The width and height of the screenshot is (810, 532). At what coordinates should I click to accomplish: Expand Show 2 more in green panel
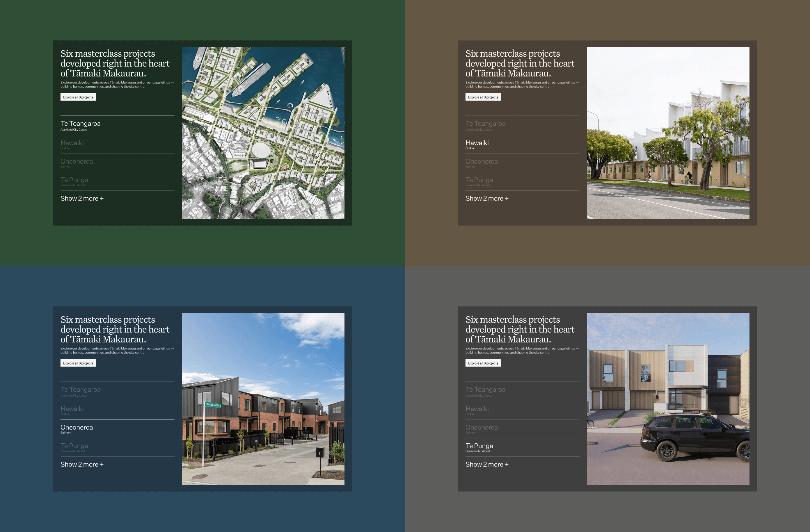click(x=82, y=199)
